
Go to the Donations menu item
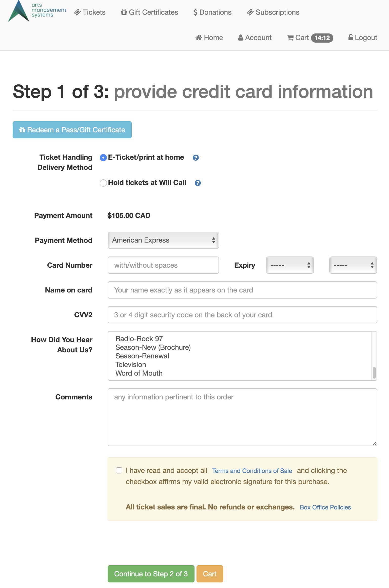click(212, 12)
